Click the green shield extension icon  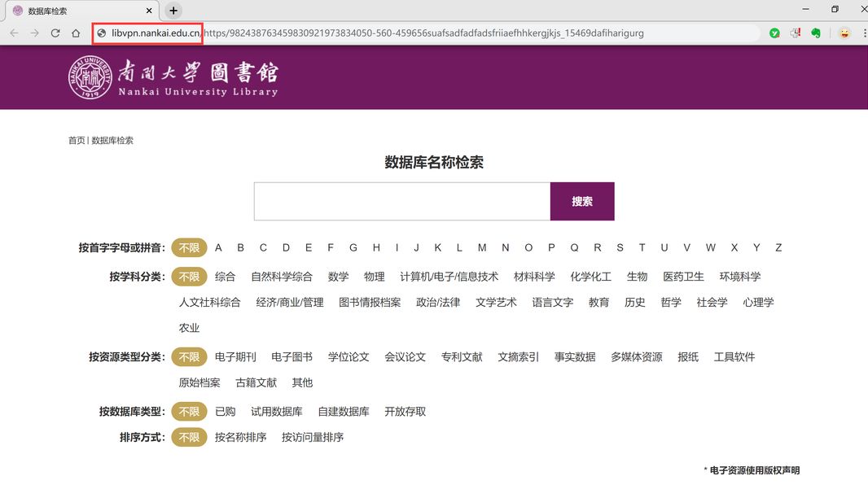pyautogui.click(x=774, y=33)
